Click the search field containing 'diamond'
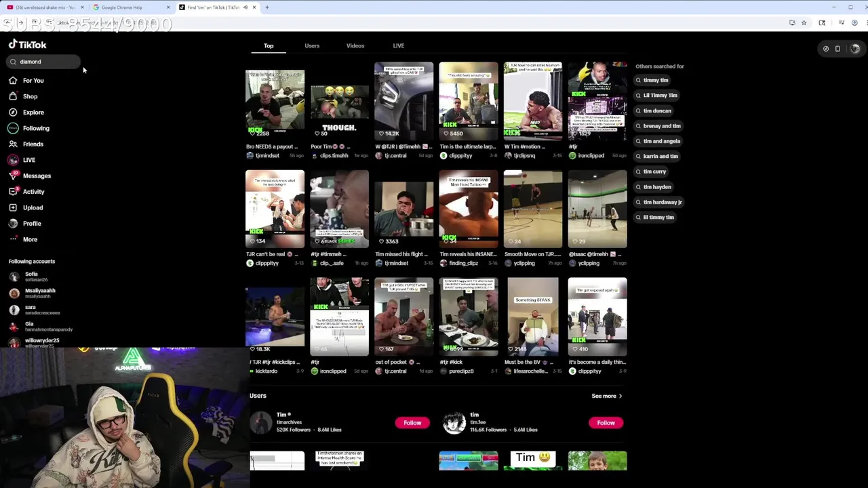This screenshot has height=488, width=868. [x=44, y=62]
